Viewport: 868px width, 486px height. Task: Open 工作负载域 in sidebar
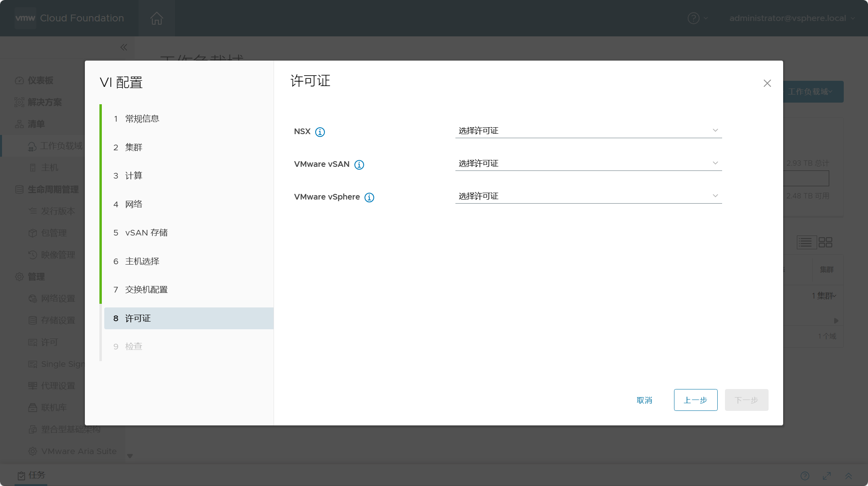pyautogui.click(x=61, y=146)
